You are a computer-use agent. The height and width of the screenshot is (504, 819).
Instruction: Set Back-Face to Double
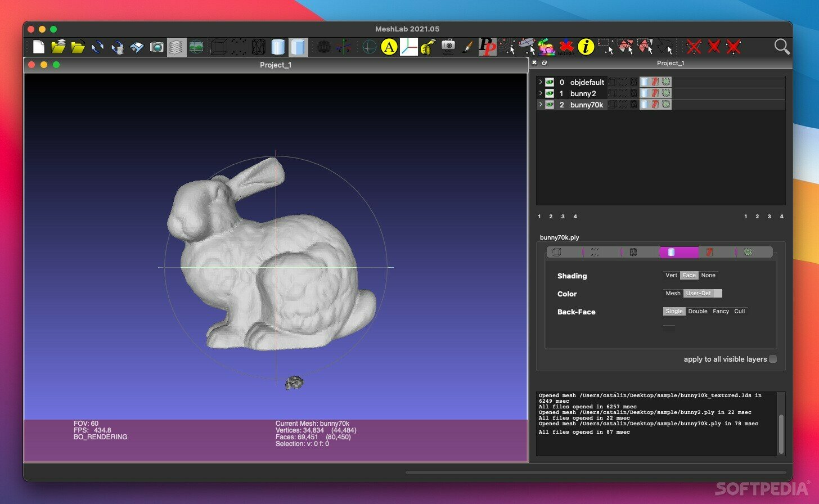697,311
